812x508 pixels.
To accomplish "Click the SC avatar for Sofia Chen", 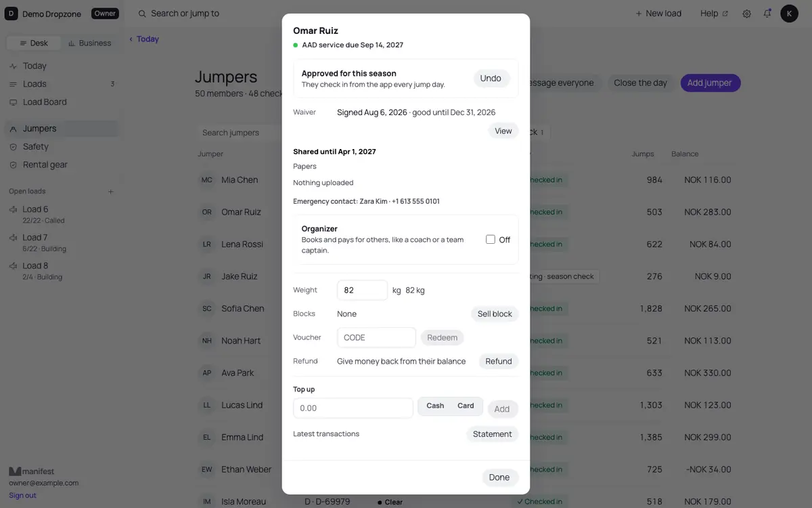I will click(x=207, y=309).
